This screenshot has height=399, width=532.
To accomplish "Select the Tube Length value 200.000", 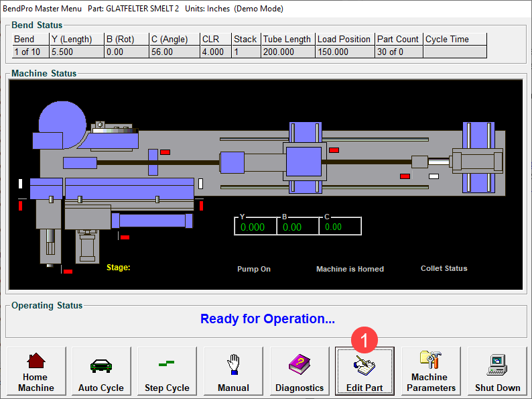I will point(287,52).
